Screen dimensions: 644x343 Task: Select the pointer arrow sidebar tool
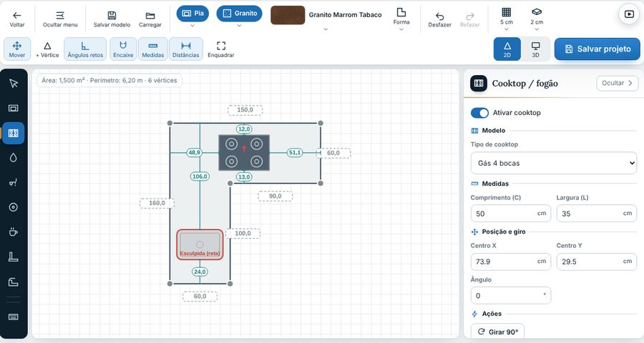[14, 84]
